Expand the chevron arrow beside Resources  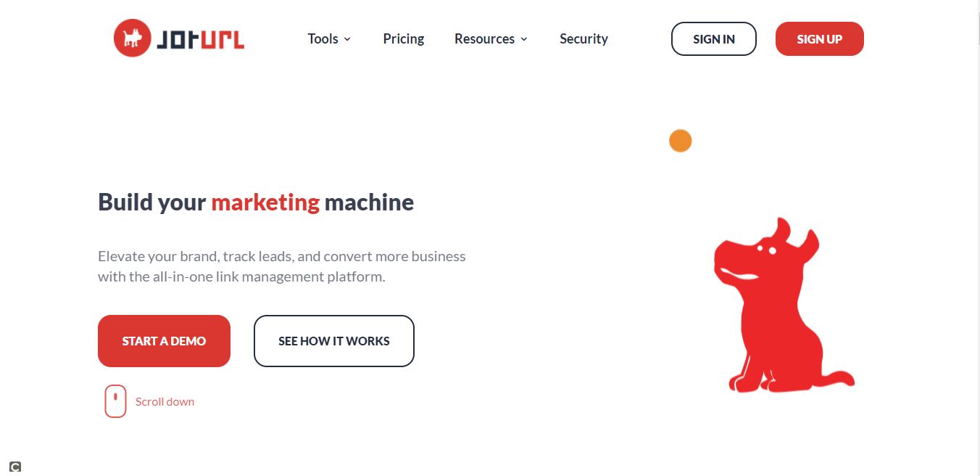[x=524, y=39]
